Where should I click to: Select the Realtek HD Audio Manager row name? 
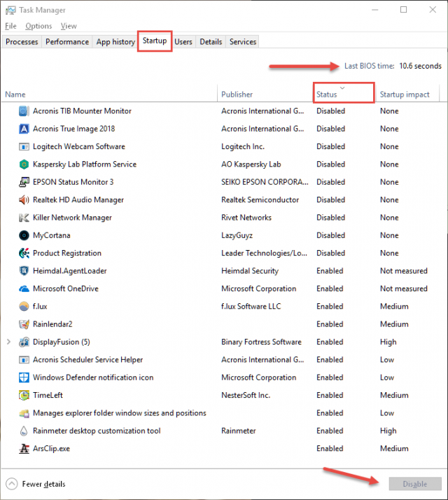pyautogui.click(x=78, y=200)
